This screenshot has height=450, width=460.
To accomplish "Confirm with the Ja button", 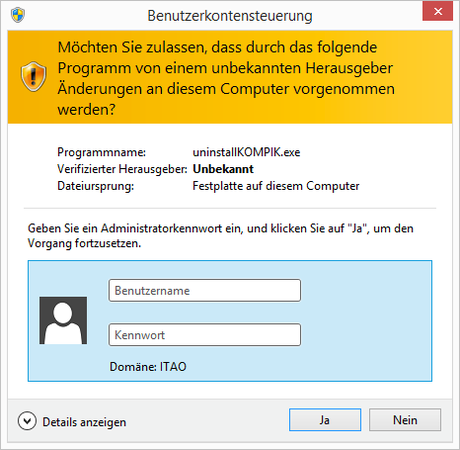I will [x=325, y=420].
